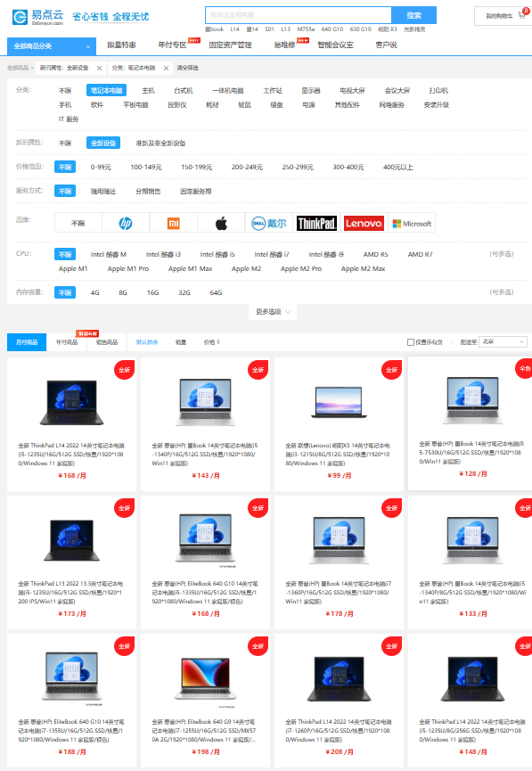
Task: Select 台式机 category
Action: pyautogui.click(x=184, y=91)
